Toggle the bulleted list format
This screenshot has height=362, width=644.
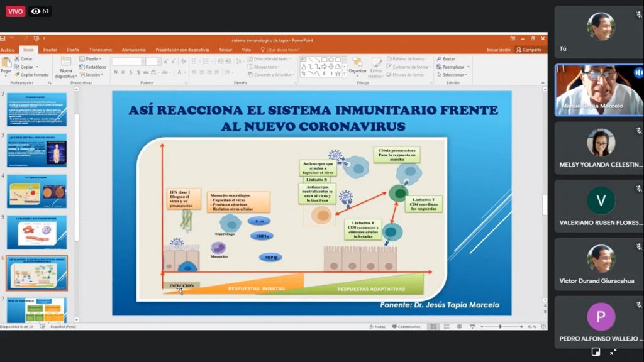[x=194, y=62]
